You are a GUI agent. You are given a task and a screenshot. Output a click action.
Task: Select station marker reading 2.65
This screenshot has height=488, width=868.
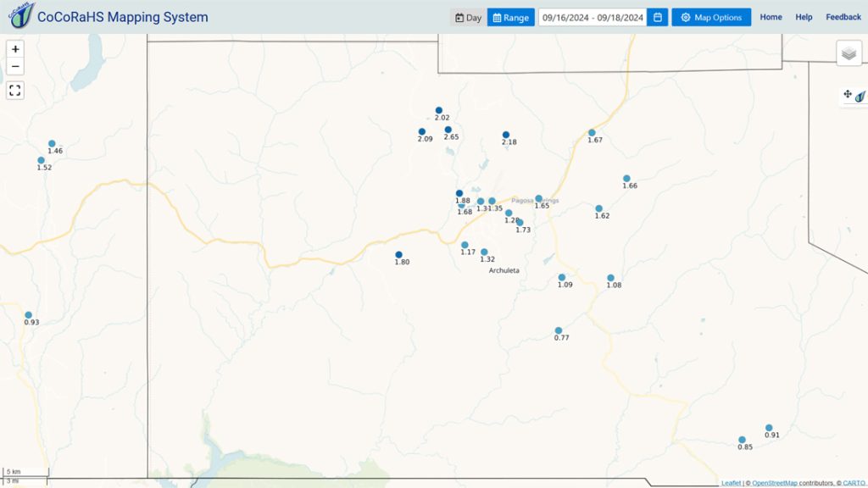tap(448, 130)
